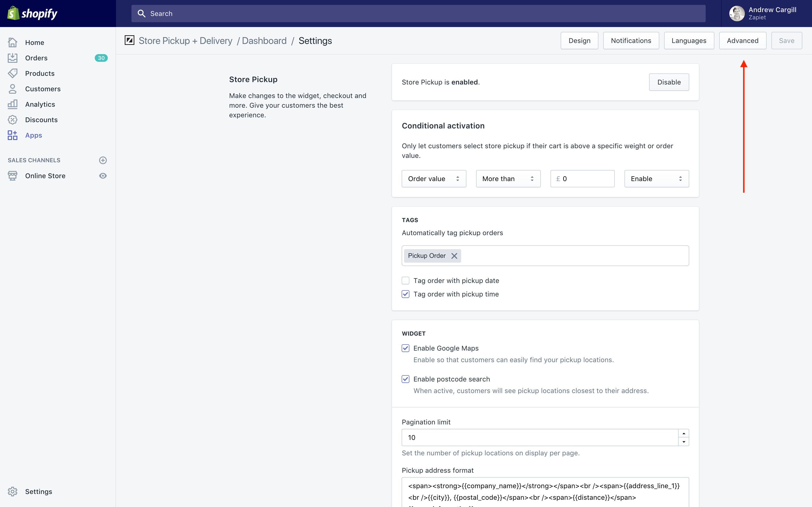Open the Order value dropdown
The width and height of the screenshot is (812, 507).
[x=434, y=179]
